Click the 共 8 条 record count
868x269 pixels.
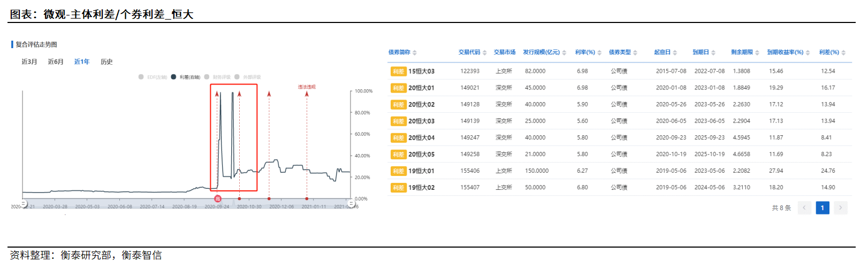(x=781, y=207)
